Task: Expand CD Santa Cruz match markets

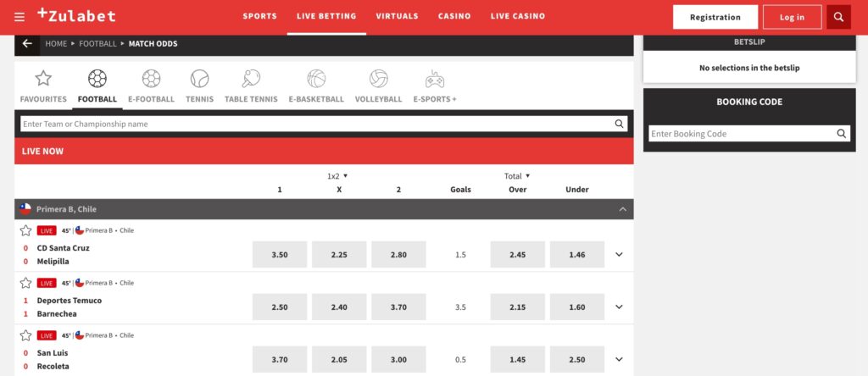Action: pyautogui.click(x=619, y=254)
